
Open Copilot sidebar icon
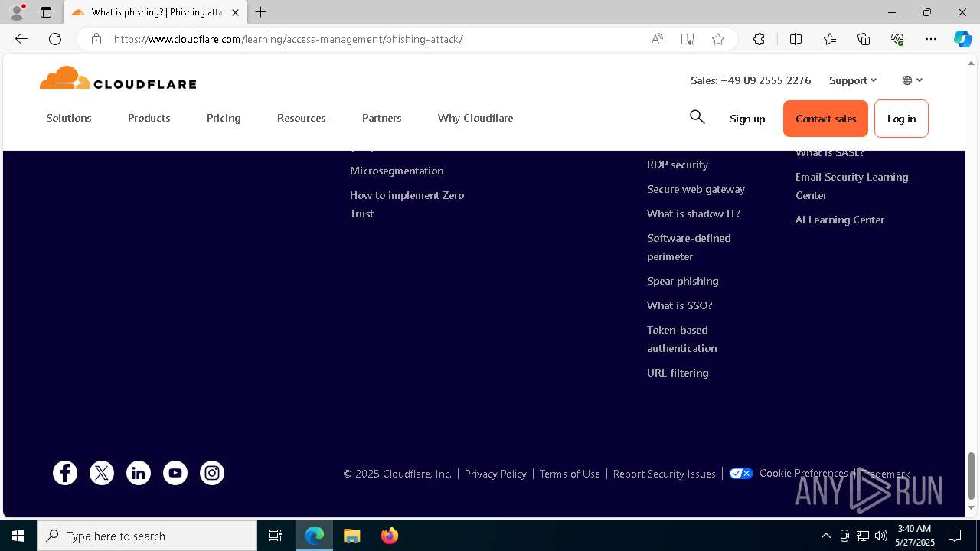[962, 39]
